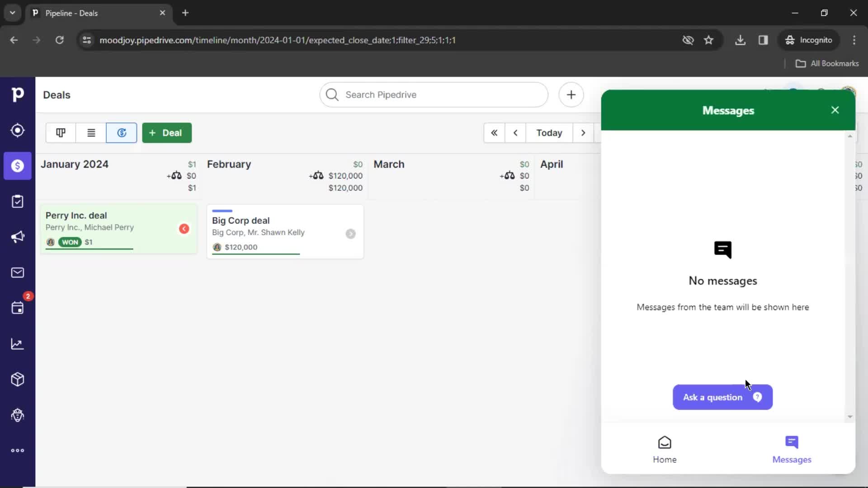The width and height of the screenshot is (868, 488).
Task: Open All Bookmarks folder
Action: 827,64
